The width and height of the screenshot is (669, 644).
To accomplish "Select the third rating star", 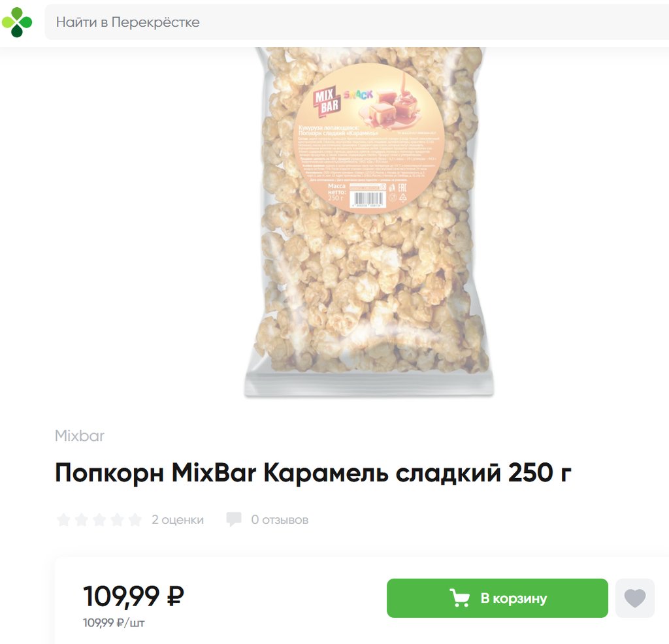I will [x=99, y=519].
